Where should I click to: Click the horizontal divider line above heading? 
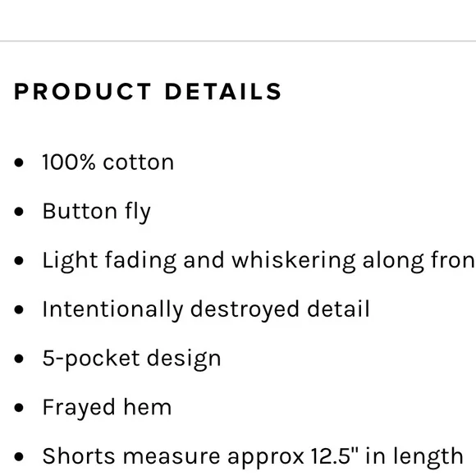tap(238, 41)
